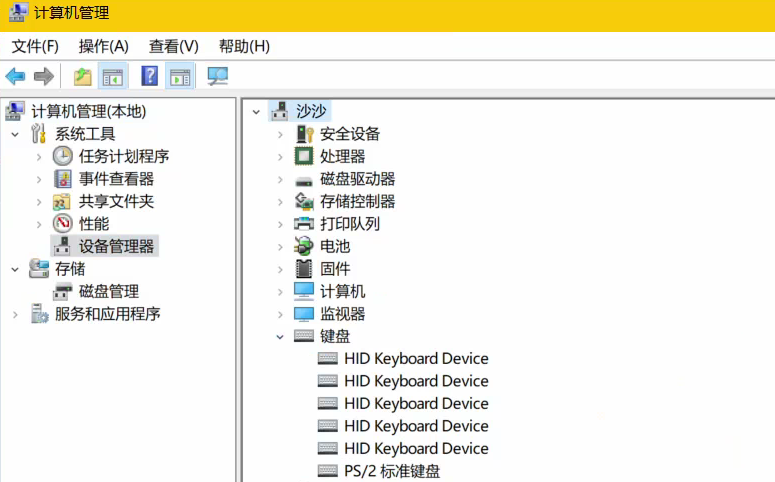Select the 磁盘管理 label
This screenshot has width=775, height=482.
pyautogui.click(x=109, y=291)
